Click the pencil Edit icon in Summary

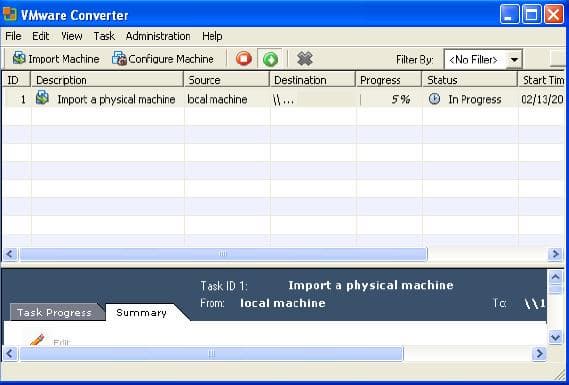[x=37, y=340]
